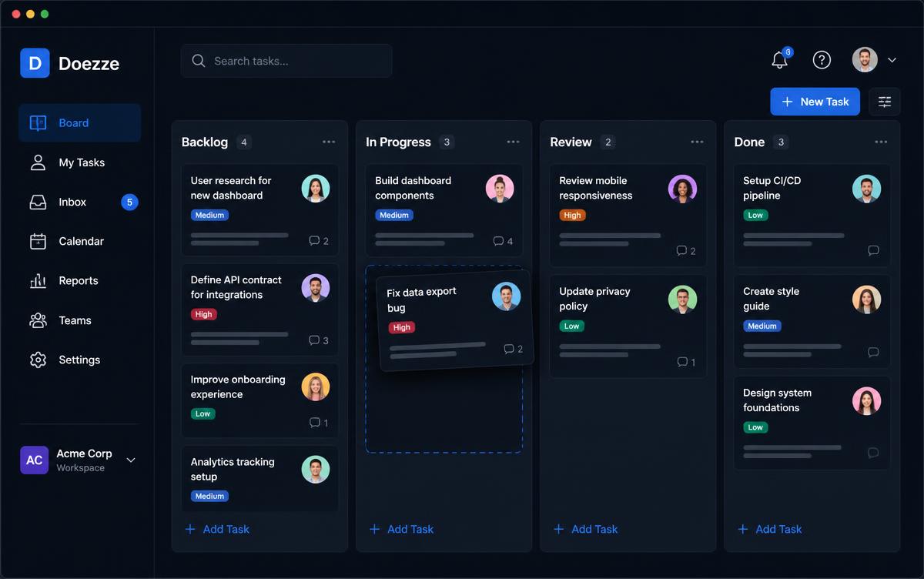The height and width of the screenshot is (579, 924).
Task: Click the High tag on Define API contract
Action: click(x=204, y=314)
